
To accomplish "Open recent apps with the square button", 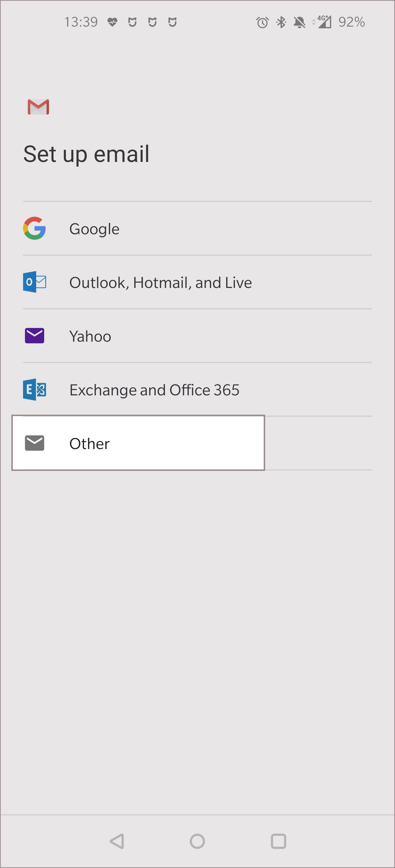I will [x=278, y=841].
